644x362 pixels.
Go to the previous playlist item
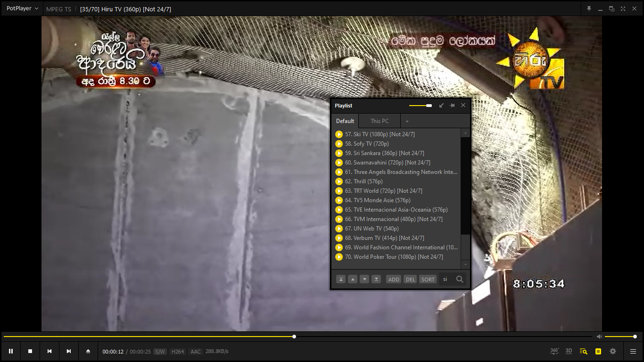(x=50, y=351)
